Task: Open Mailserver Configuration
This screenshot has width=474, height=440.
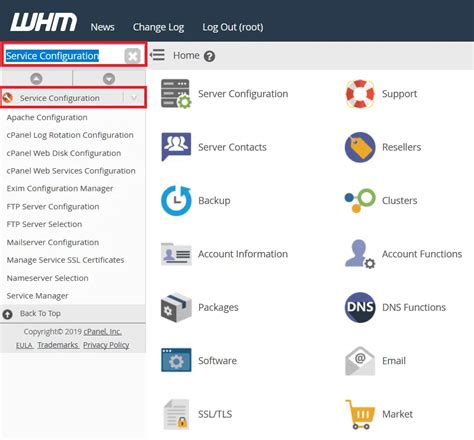Action: click(53, 242)
